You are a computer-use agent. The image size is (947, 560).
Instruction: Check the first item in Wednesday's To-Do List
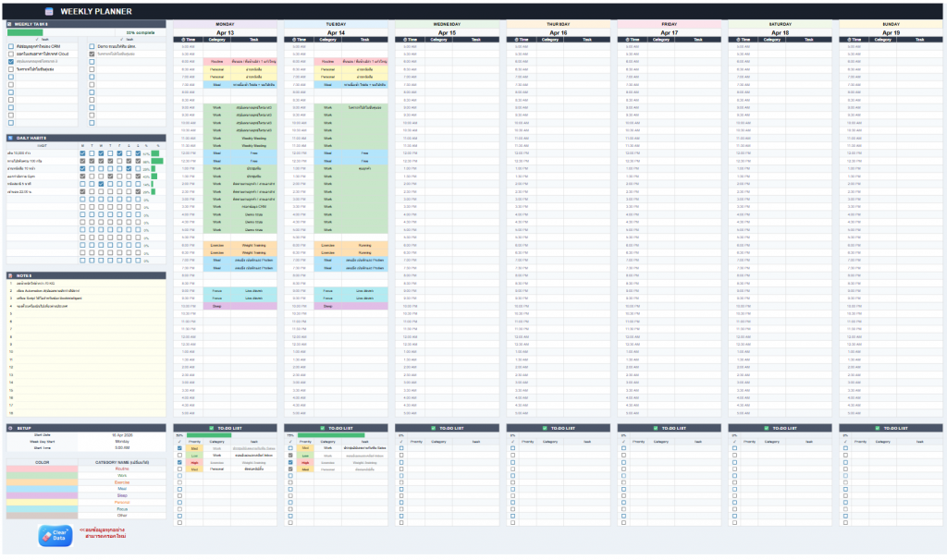[400, 448]
